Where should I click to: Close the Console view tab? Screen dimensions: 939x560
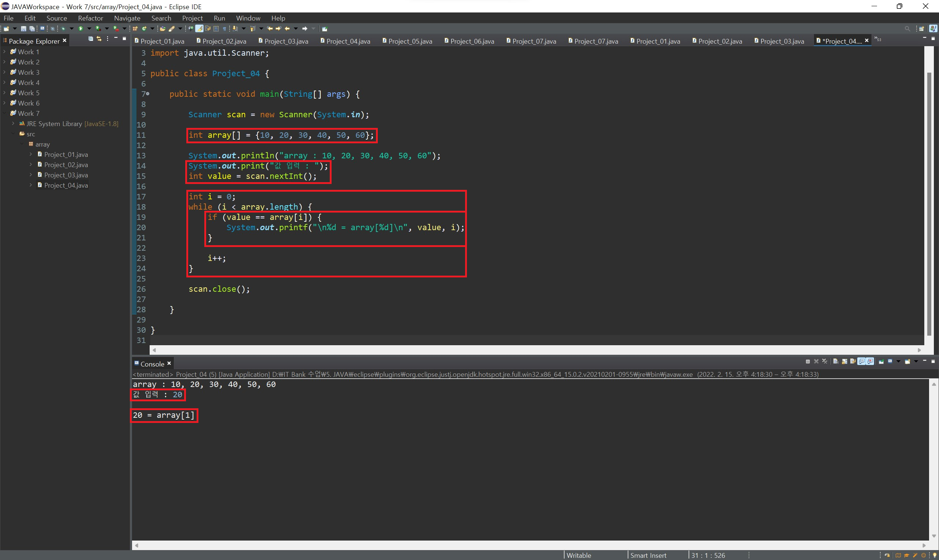pos(169,364)
